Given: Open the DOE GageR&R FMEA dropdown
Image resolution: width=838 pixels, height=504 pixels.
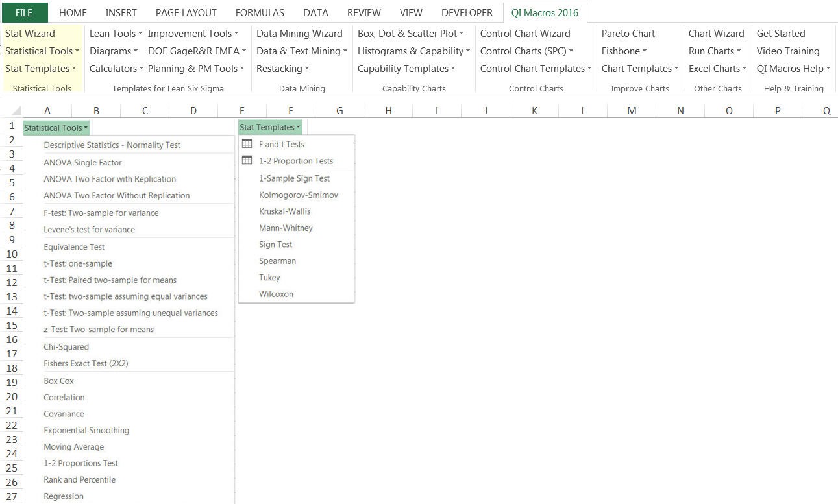Looking at the screenshot, I should coord(197,51).
